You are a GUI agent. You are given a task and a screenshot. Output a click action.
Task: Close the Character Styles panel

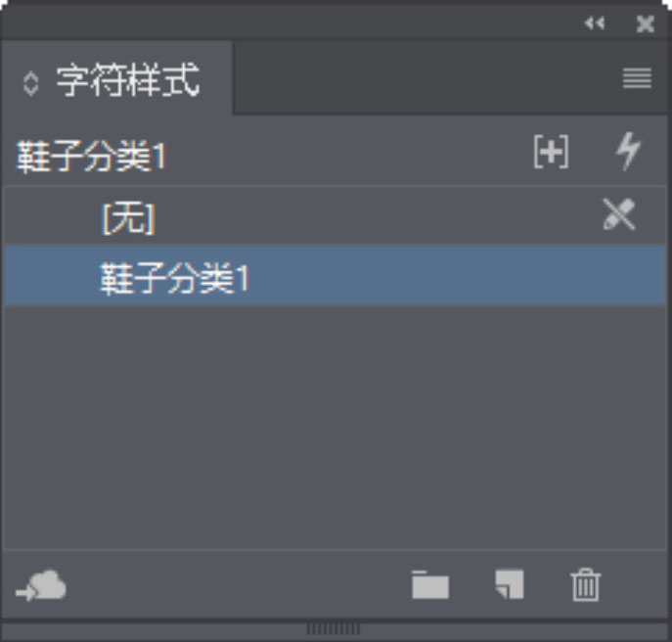tap(645, 23)
